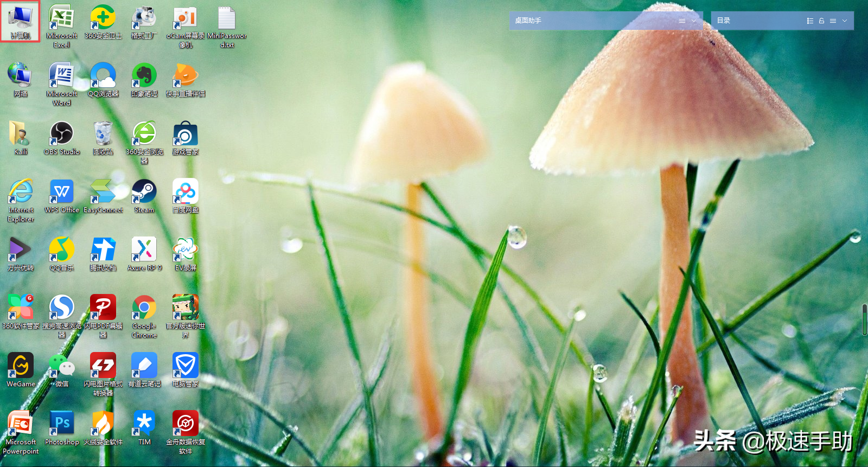Click the 微信 WeChat shortcut
Screen dimensions: 868x467
pos(62,367)
